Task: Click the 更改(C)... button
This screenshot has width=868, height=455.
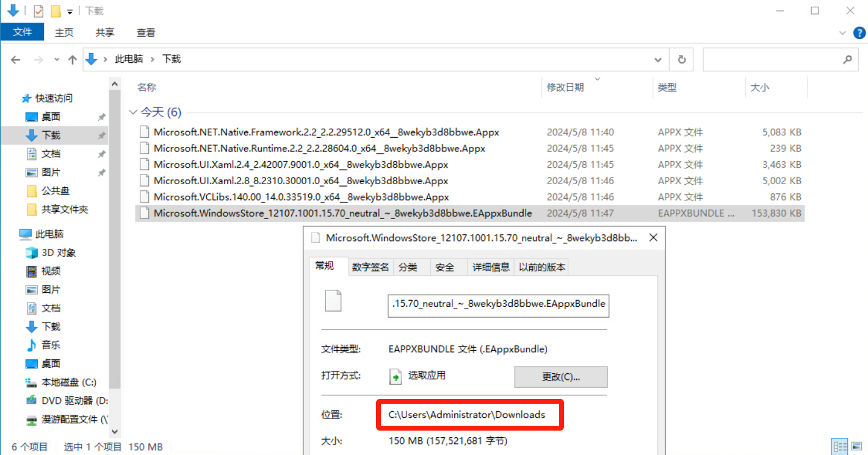Action: pos(560,377)
